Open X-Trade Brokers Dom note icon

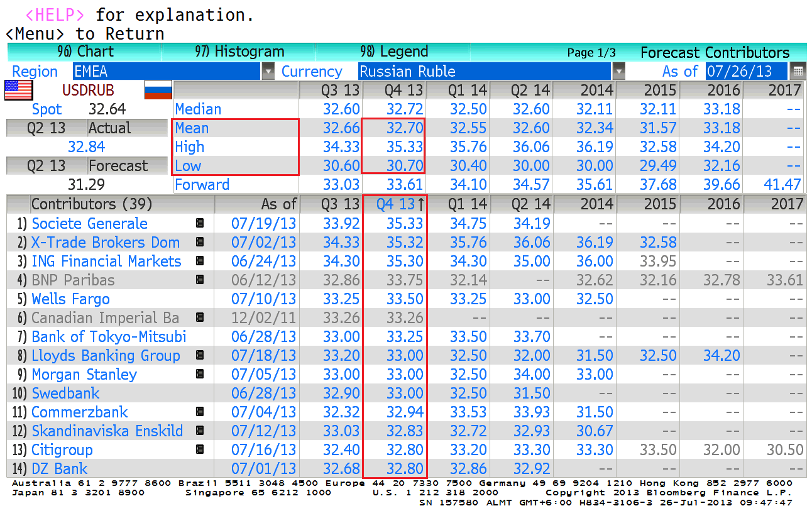[200, 242]
